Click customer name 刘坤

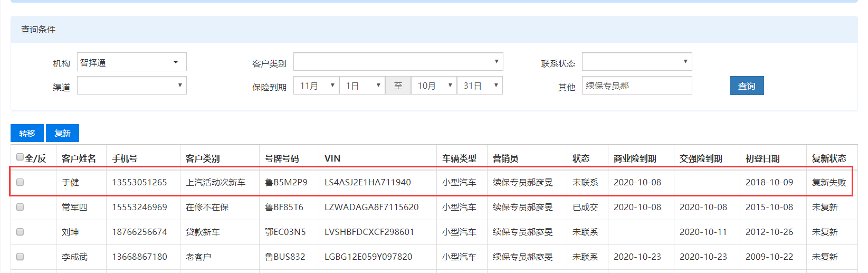pos(70,232)
